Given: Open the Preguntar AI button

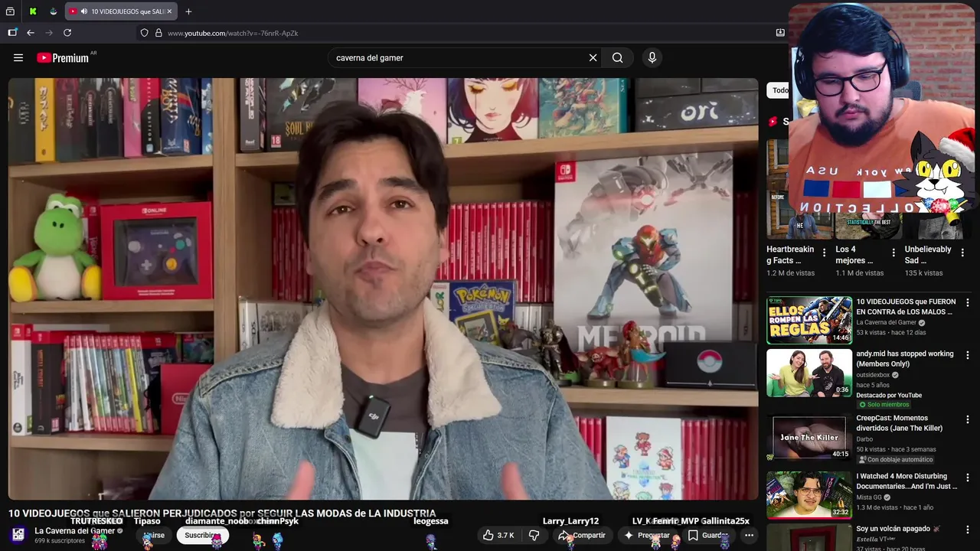Looking at the screenshot, I should point(647,536).
